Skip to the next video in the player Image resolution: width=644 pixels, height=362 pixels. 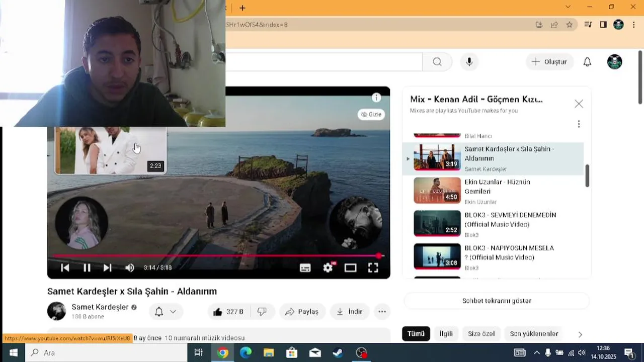click(107, 268)
